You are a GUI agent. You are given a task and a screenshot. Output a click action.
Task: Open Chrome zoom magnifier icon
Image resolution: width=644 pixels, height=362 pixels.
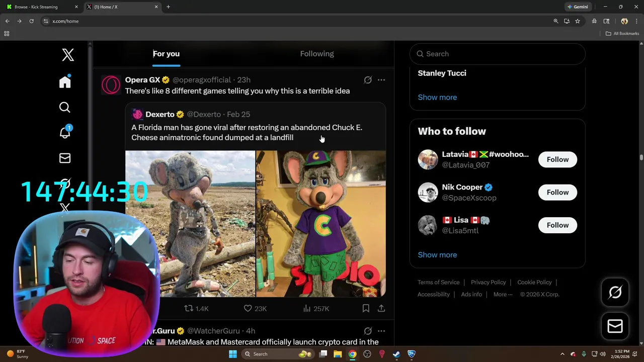(556, 21)
